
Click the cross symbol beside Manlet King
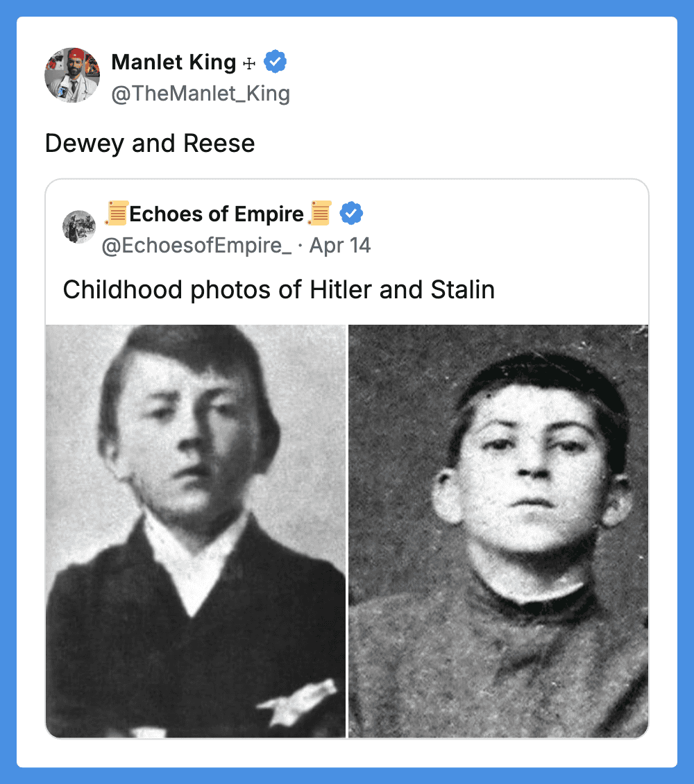point(249,63)
